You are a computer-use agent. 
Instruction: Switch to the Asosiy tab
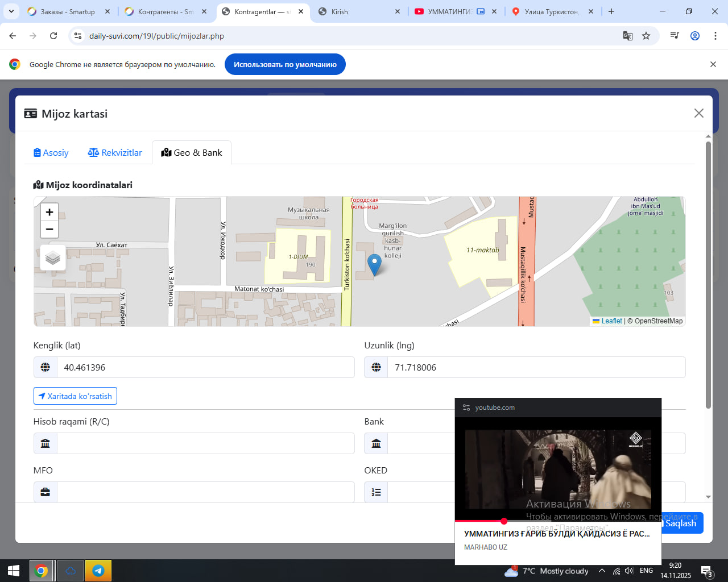(51, 152)
